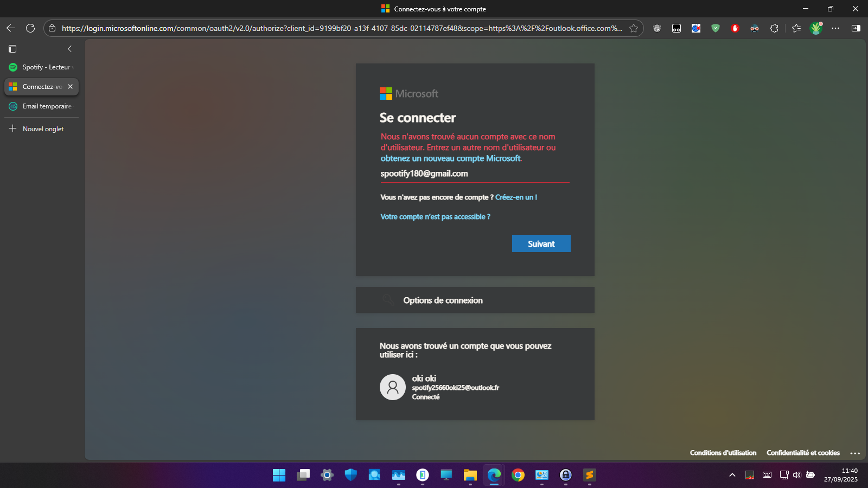
Task: Switch to the Spotify - Lecteur tab
Action: [41, 67]
